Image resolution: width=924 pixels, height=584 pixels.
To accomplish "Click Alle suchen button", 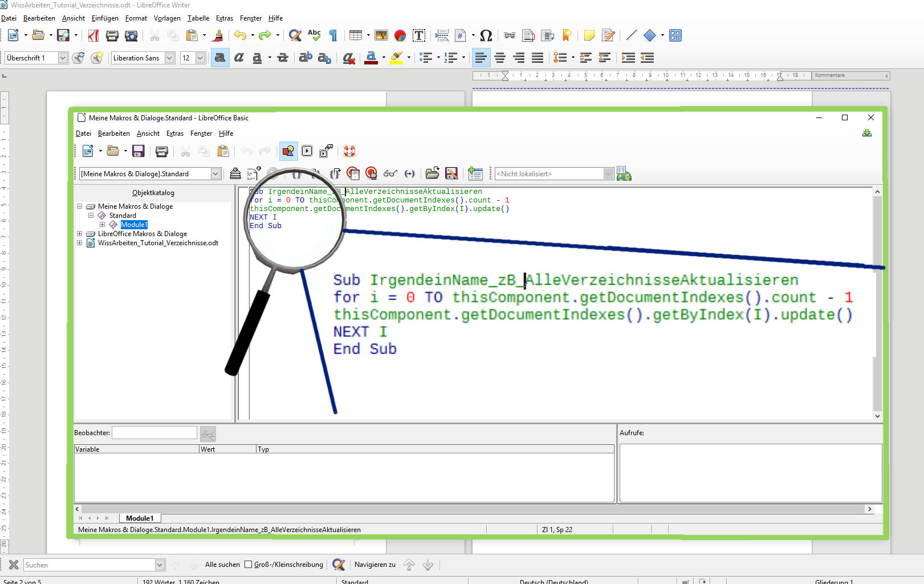I will 222,565.
